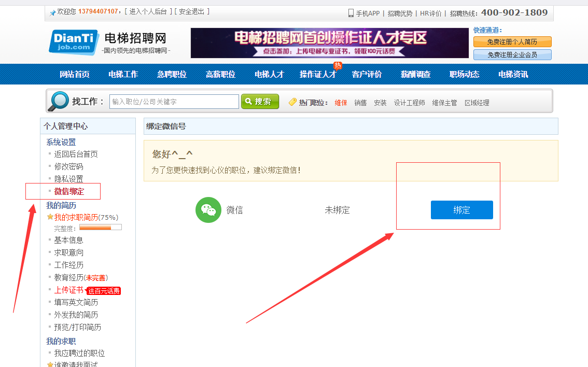
Task: Open 基本信息 in sidebar
Action: (68, 240)
